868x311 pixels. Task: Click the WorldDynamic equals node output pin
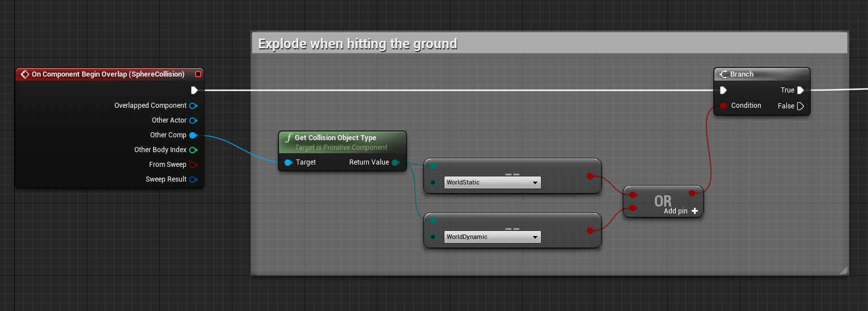pos(590,230)
